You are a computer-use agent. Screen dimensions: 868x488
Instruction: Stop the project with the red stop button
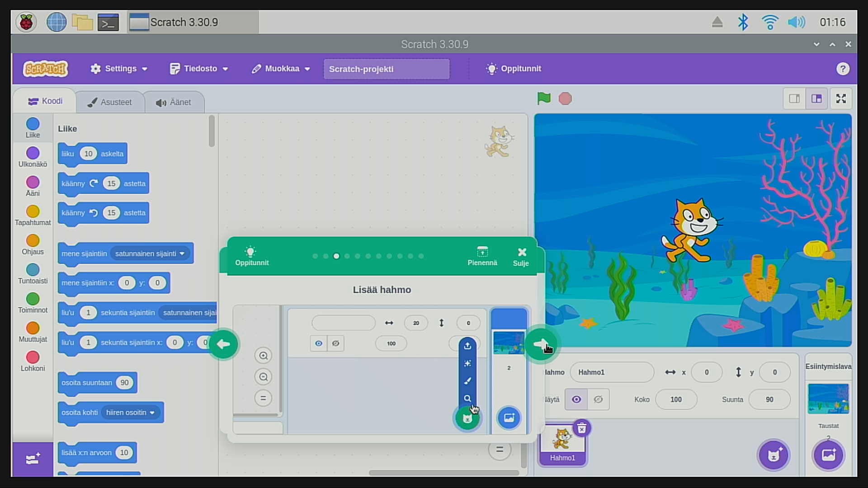coord(565,99)
